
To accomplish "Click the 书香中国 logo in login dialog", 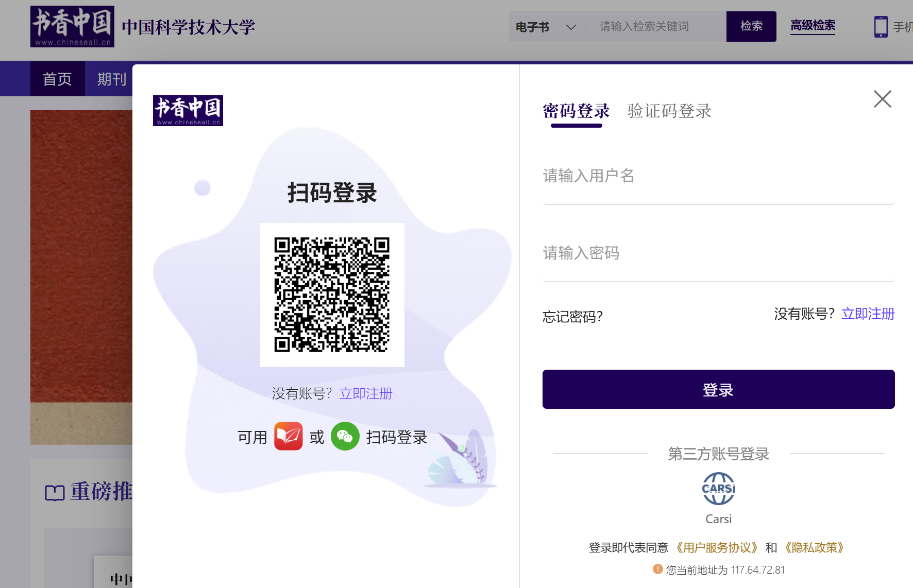I will tap(188, 111).
